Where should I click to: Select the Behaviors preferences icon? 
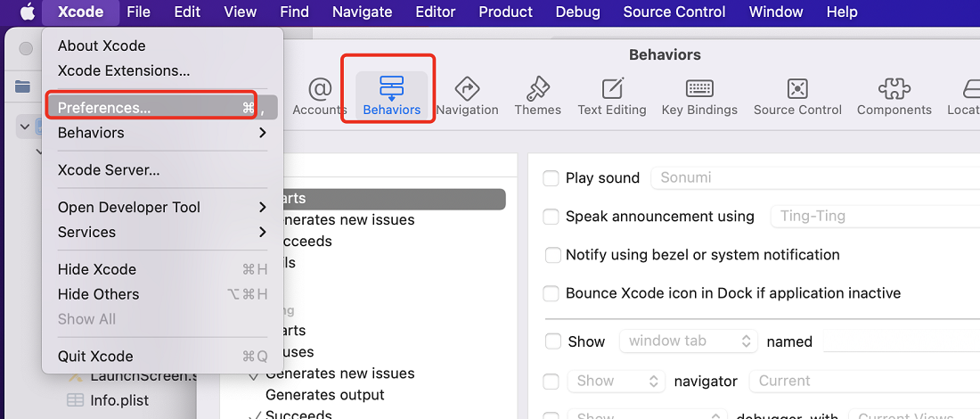[x=392, y=96]
